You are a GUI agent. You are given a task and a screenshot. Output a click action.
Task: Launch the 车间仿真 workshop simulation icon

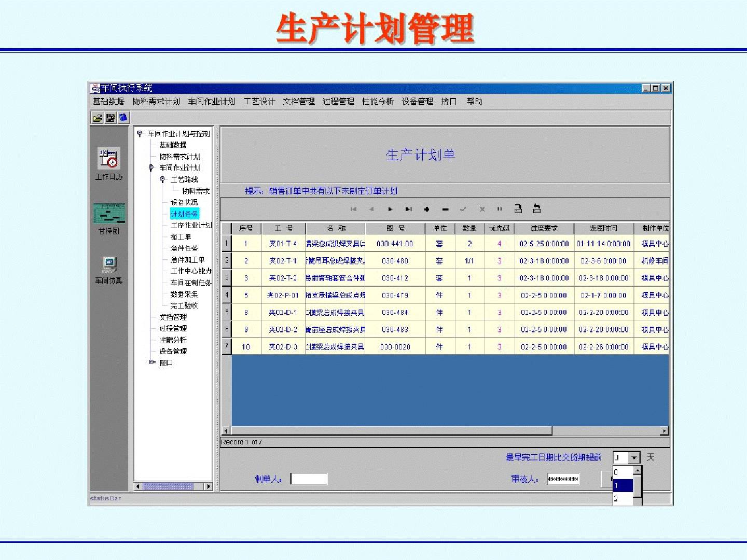tap(109, 265)
